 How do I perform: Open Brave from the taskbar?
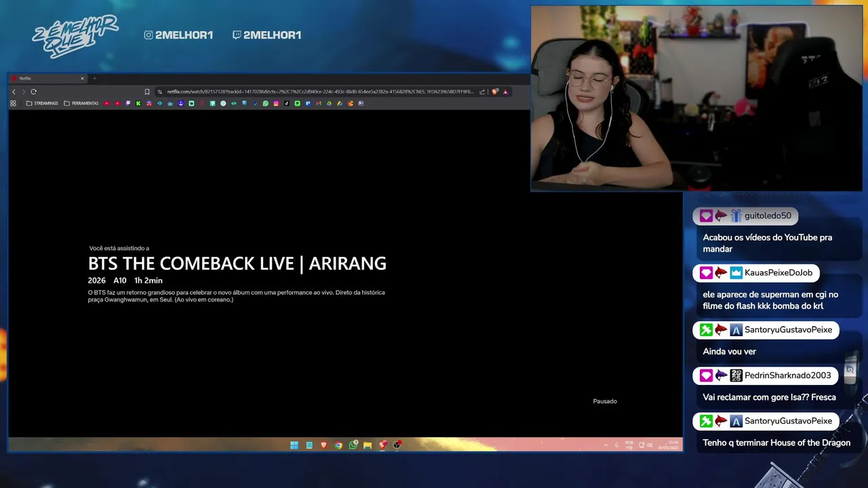[x=324, y=445]
